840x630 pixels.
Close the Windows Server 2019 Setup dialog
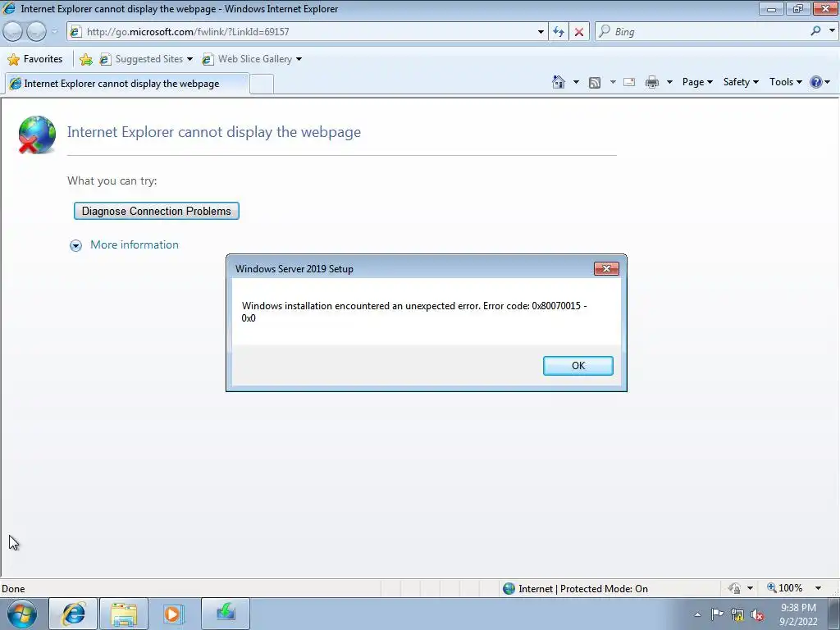tap(606, 268)
